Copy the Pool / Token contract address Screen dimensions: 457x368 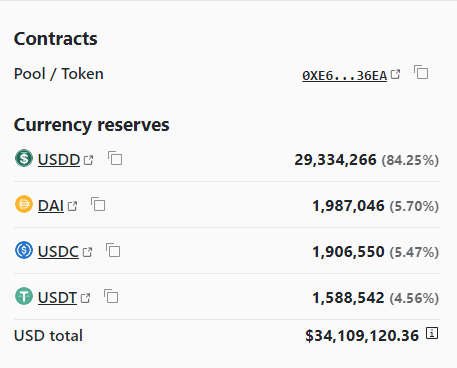pos(421,72)
